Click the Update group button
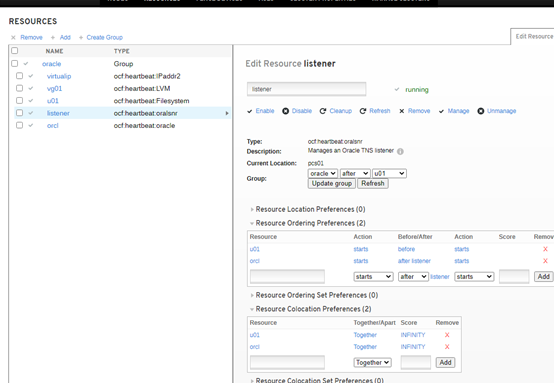Viewport: 554px width, 383px height. tap(331, 183)
